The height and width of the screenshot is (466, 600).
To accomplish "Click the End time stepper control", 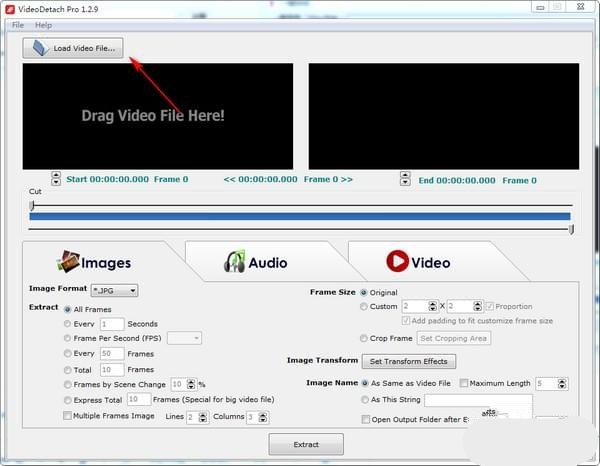I will point(405,179).
